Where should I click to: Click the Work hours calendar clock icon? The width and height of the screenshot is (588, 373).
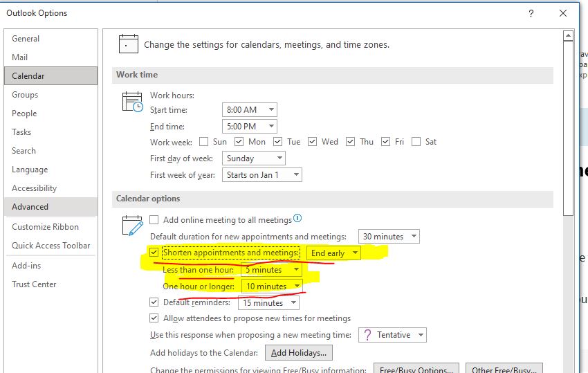click(x=132, y=102)
